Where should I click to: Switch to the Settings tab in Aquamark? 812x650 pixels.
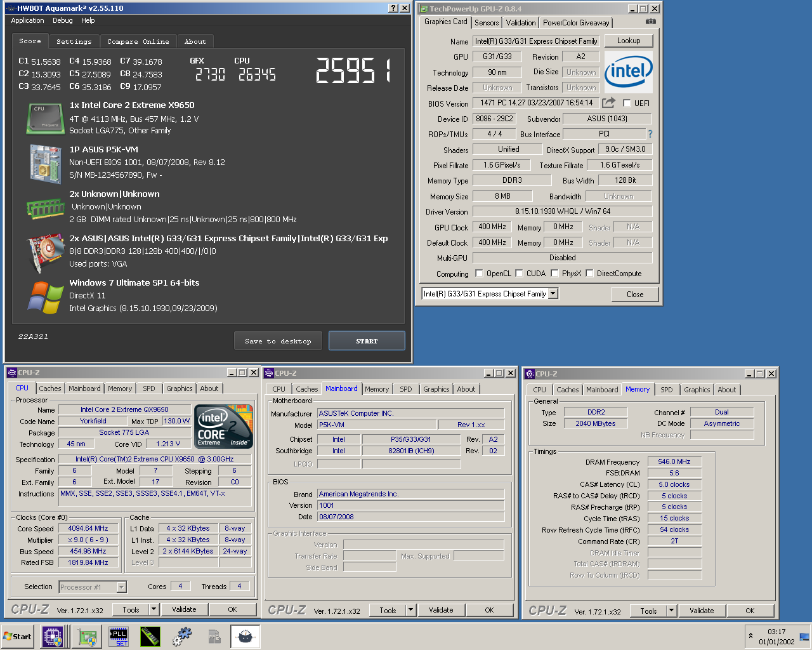point(74,41)
